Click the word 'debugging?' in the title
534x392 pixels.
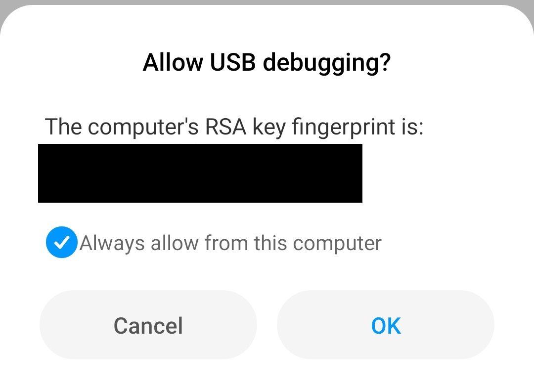click(x=327, y=63)
